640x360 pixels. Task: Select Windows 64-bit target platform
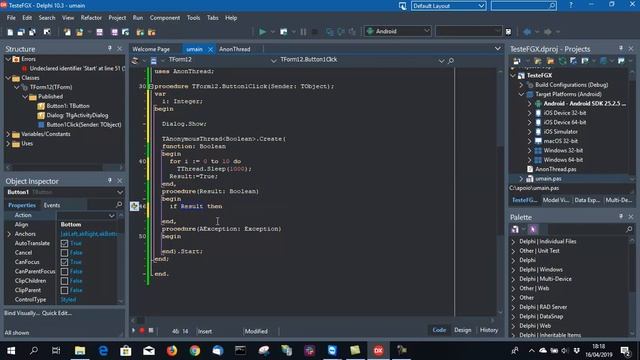[563, 160]
